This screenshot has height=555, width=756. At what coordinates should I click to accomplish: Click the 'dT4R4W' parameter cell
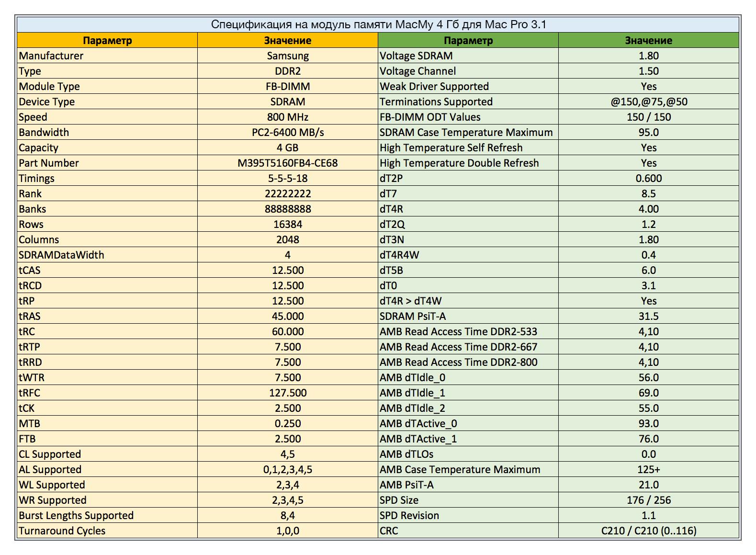pyautogui.click(x=468, y=255)
